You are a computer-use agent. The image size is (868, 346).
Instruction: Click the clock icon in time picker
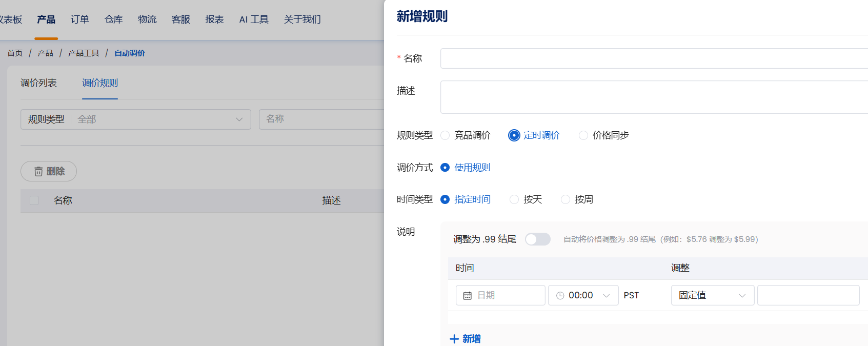(x=560, y=296)
